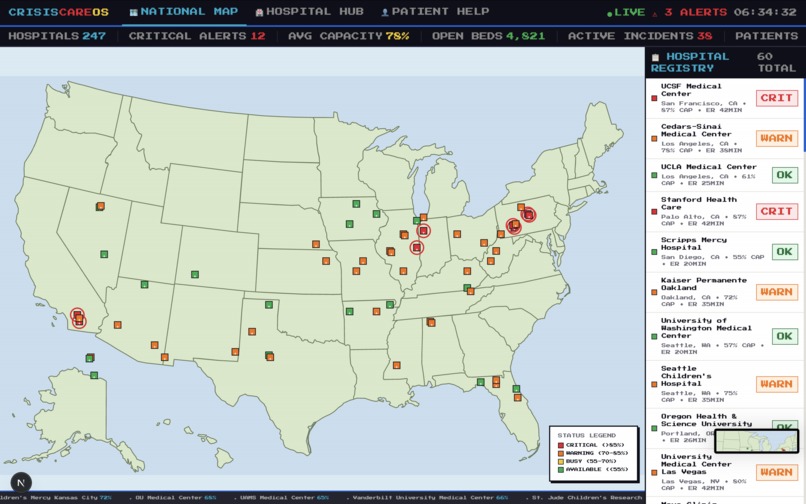This screenshot has height=504, width=806.
Task: Select the orange hospital marker in Kansas
Action: [x=326, y=261]
